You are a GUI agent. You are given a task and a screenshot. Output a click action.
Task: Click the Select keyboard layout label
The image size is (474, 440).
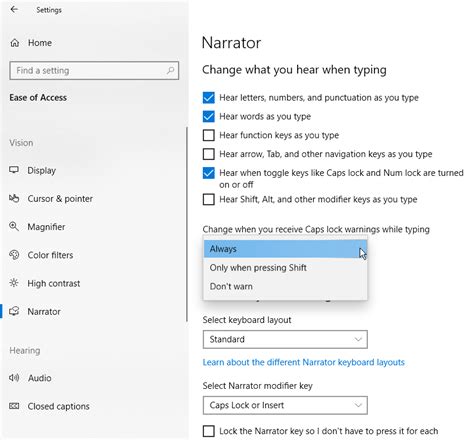coord(247,320)
